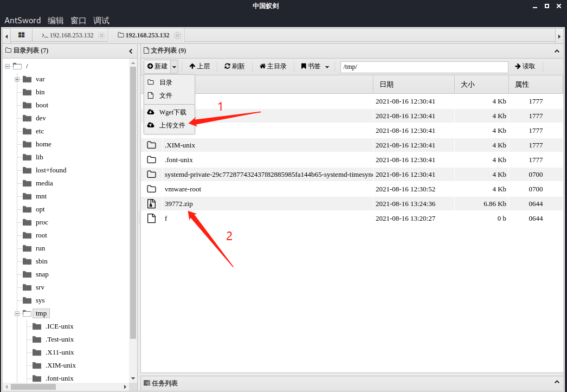Select the bin folder in directory tree
This screenshot has height=392, width=567.
tap(40, 92)
